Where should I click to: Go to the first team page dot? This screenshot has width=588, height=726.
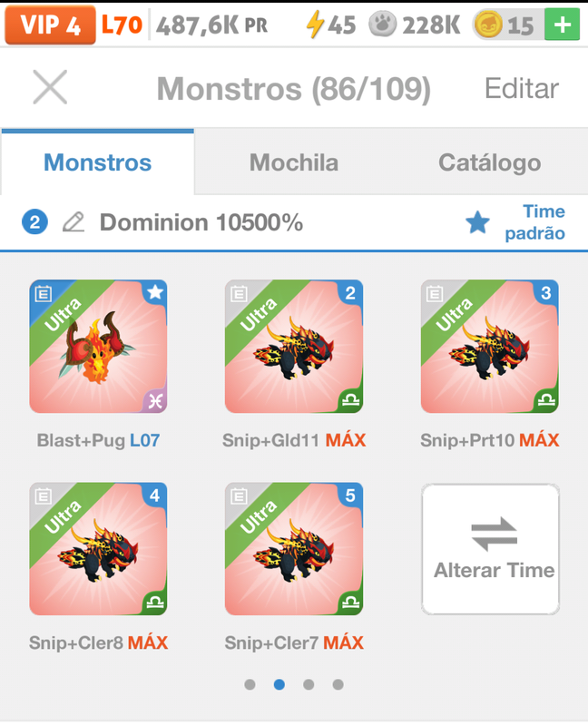250,684
